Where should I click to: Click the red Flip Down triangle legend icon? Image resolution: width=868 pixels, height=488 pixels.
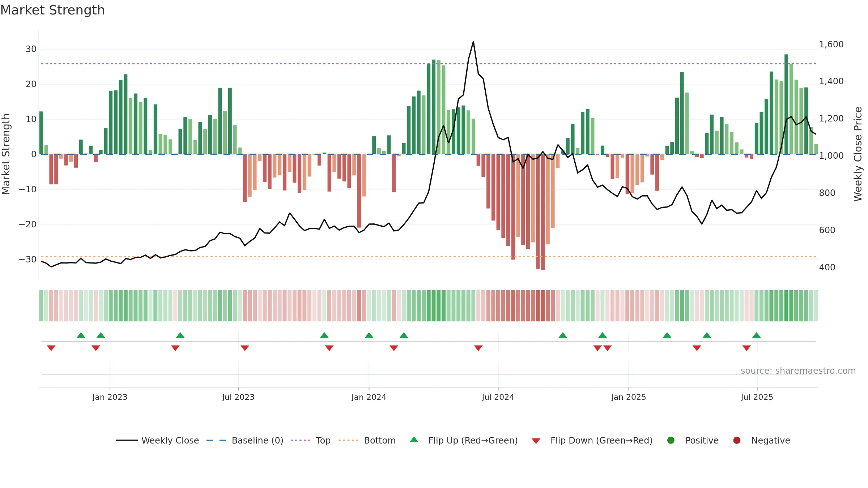pos(536,441)
